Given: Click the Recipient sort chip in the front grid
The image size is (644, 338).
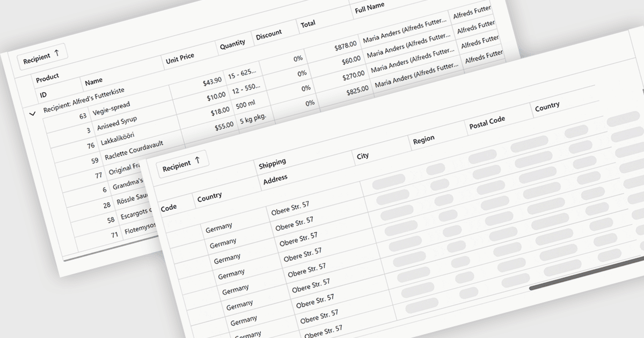Looking at the screenshot, I should (182, 164).
